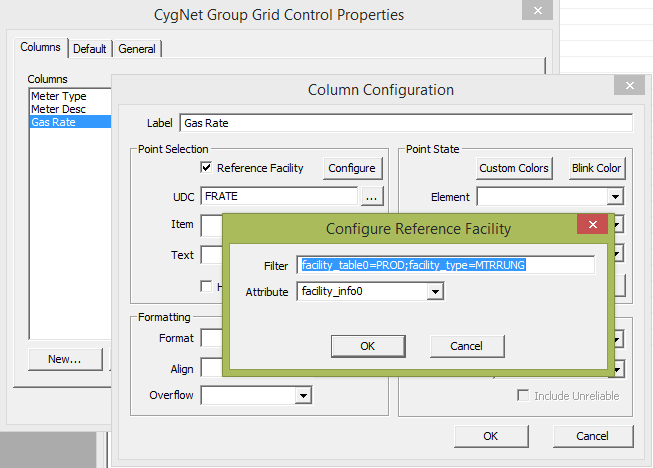The width and height of the screenshot is (653, 468).
Task: Open Custom Colors settings
Action: pyautogui.click(x=514, y=168)
